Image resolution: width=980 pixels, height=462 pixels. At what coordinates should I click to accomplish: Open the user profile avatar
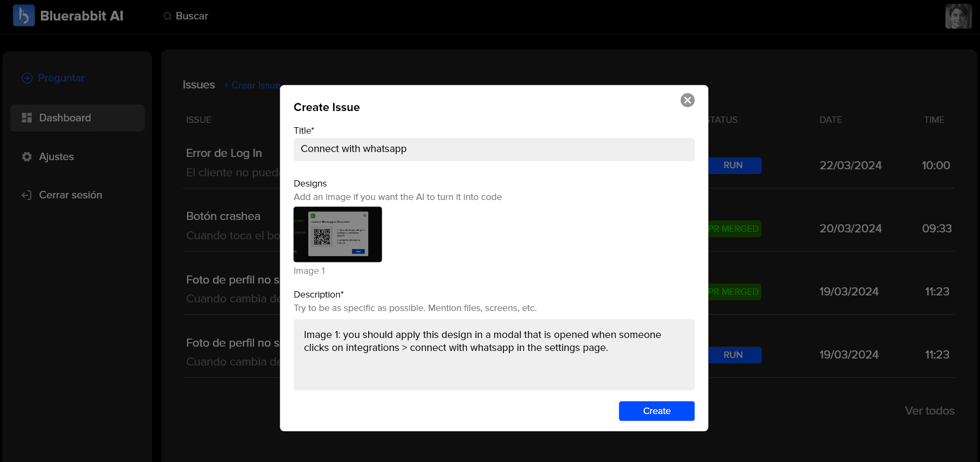[958, 16]
